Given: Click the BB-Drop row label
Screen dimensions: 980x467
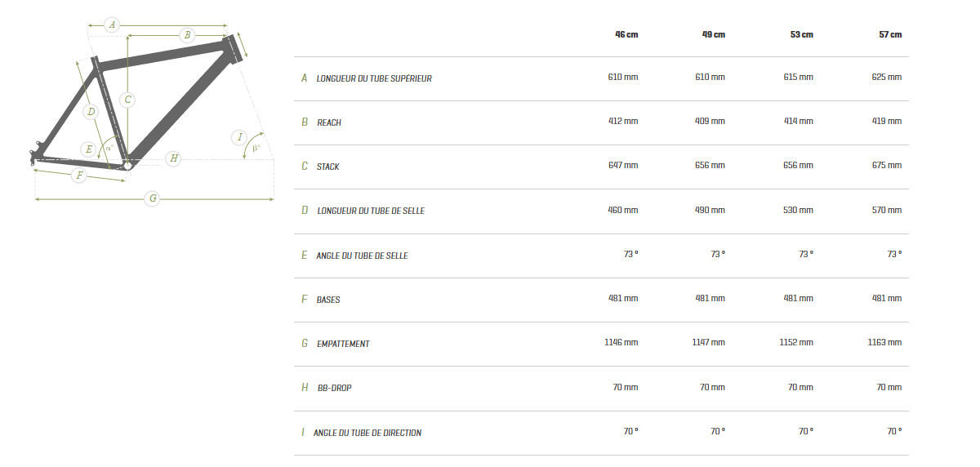Looking at the screenshot, I should [x=334, y=388].
